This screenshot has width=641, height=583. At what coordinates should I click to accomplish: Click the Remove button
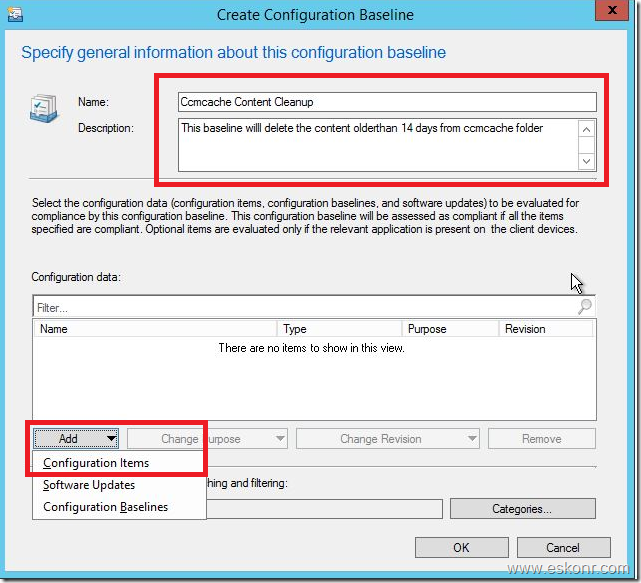click(x=542, y=439)
